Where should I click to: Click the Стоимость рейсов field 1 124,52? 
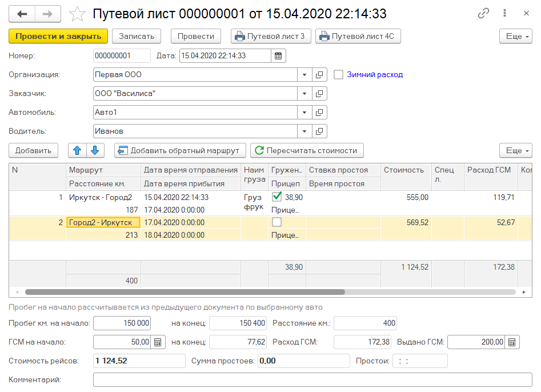pyautogui.click(x=139, y=361)
